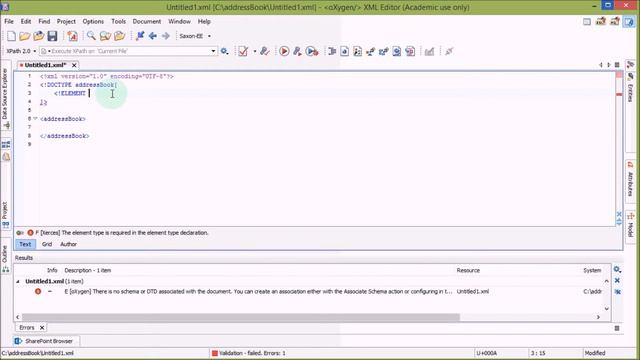
Task: Open the File menu
Action: (x=9, y=21)
